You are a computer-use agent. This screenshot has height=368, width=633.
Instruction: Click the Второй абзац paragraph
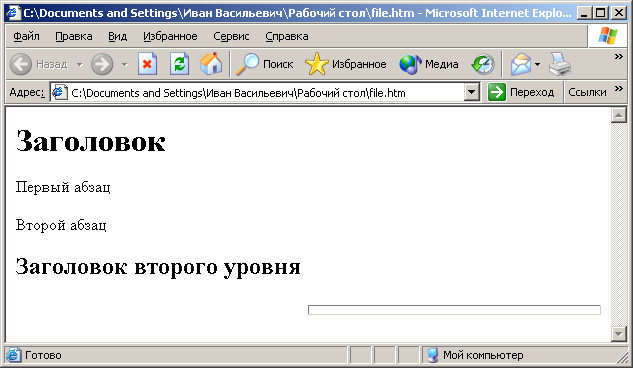61,225
